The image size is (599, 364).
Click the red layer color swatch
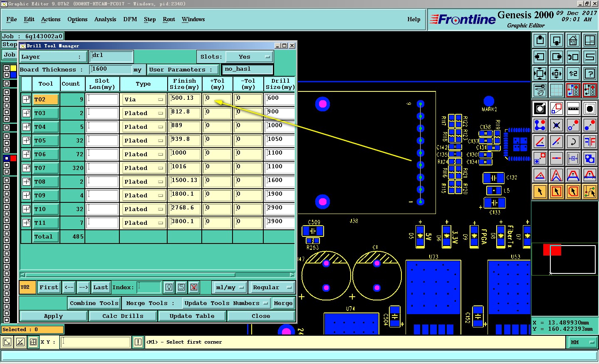click(x=13, y=158)
